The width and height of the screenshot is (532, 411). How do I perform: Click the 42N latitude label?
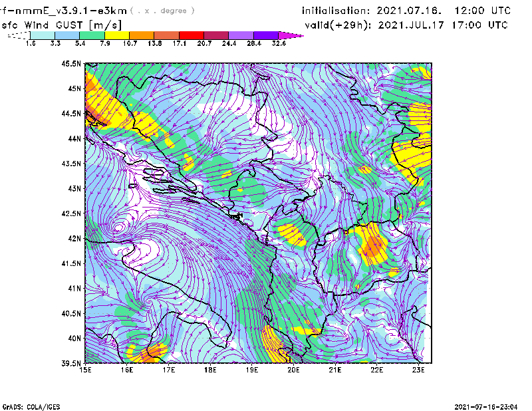coord(74,238)
